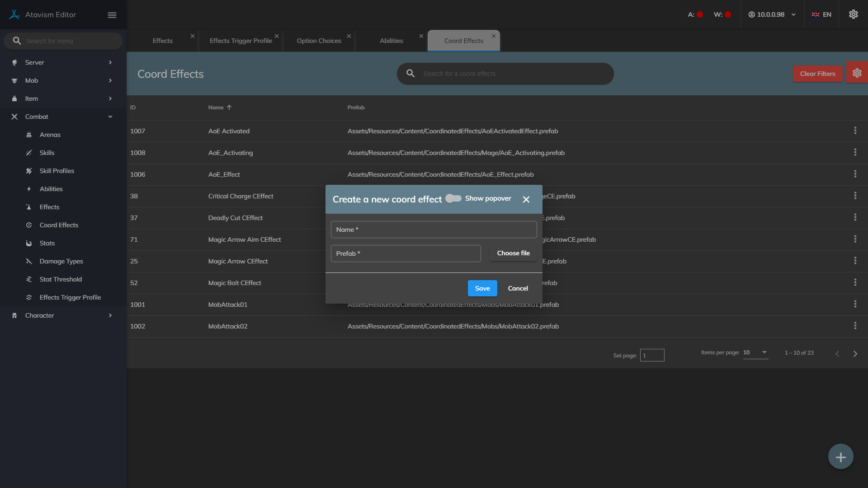Switch to the Abilities tab

point(391,41)
